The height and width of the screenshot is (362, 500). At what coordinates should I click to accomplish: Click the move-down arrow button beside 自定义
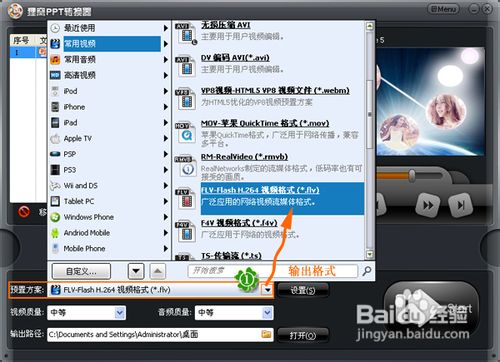[136, 271]
